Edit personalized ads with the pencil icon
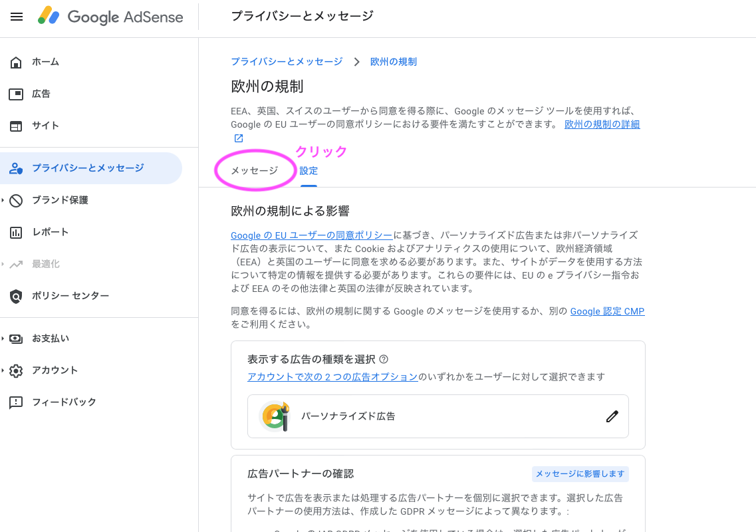756x532 pixels. pyautogui.click(x=612, y=416)
